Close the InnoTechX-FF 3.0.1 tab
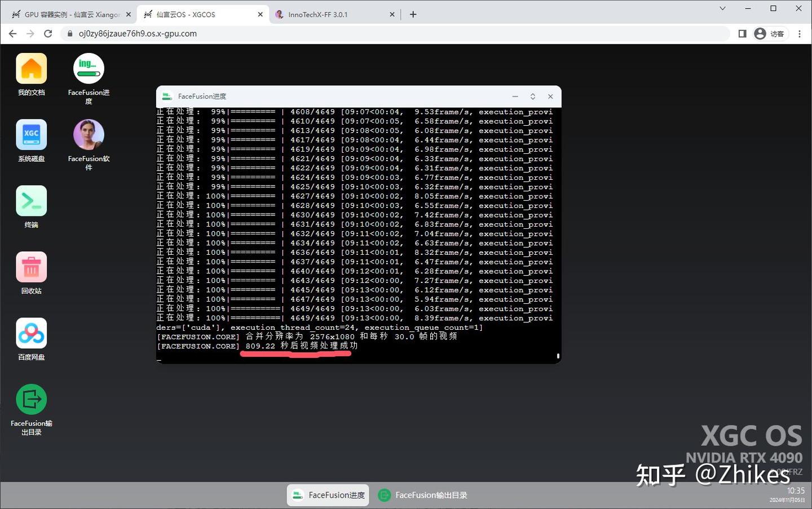812x509 pixels. pyautogui.click(x=392, y=15)
